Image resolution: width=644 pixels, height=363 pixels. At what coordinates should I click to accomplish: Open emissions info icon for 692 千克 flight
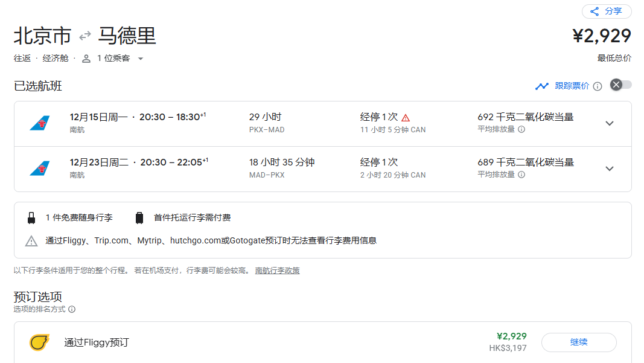point(521,129)
